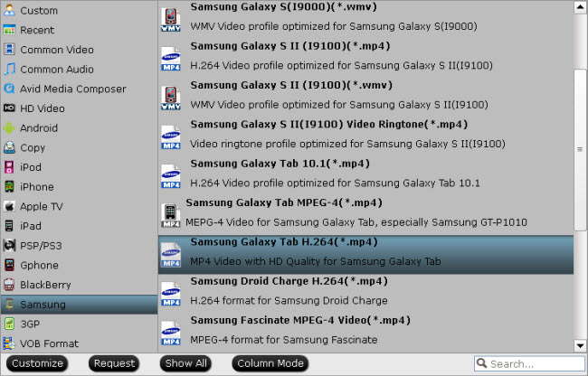Screen dimensions: 588x376
Task: Click the iPhone device icon
Action: 9,186
